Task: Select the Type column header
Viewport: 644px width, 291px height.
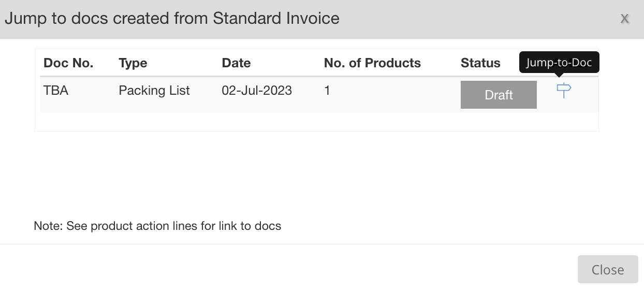Action: 133,63
